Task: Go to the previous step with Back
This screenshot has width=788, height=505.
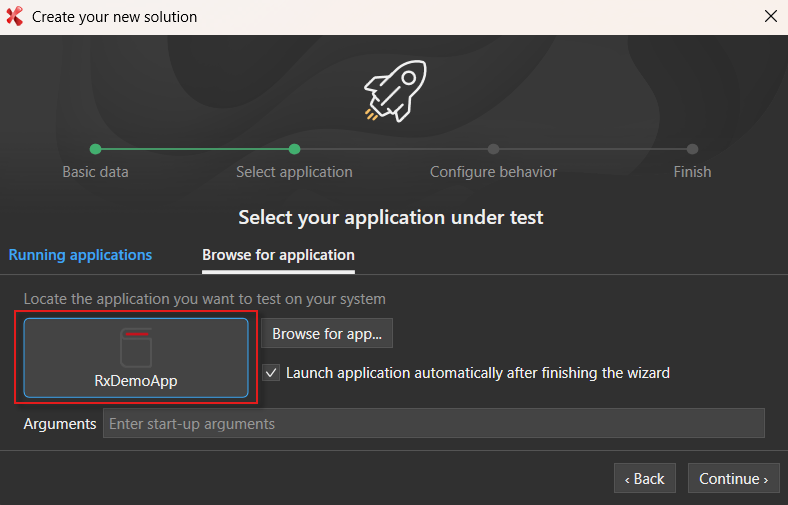Action: point(644,479)
